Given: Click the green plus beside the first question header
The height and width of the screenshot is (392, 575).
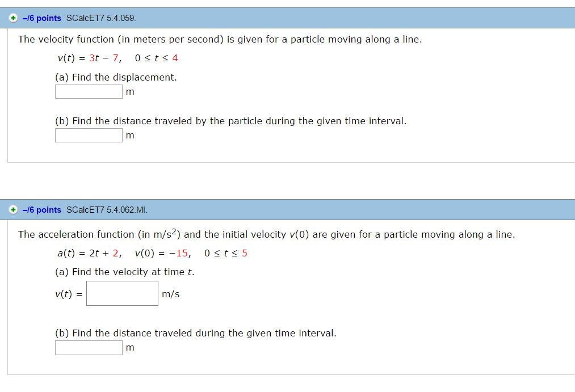Looking at the screenshot, I should [x=12, y=18].
